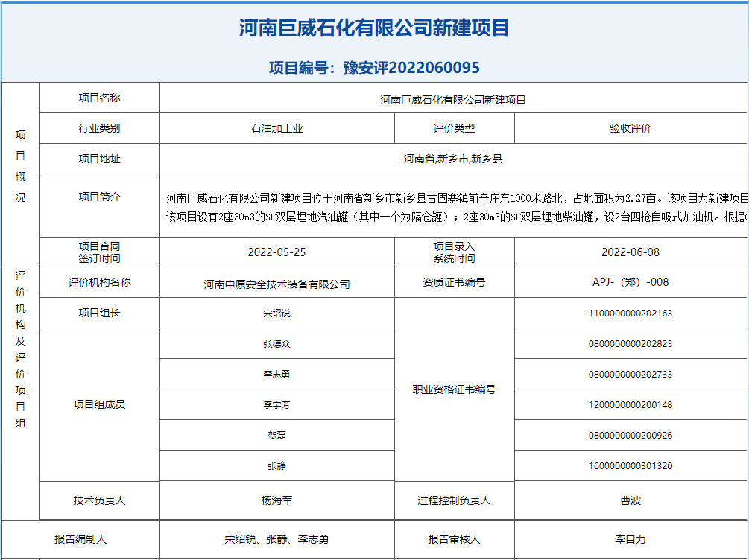
Task: Select report authors 宋绍锐、张静、李志勇
Action: [277, 539]
